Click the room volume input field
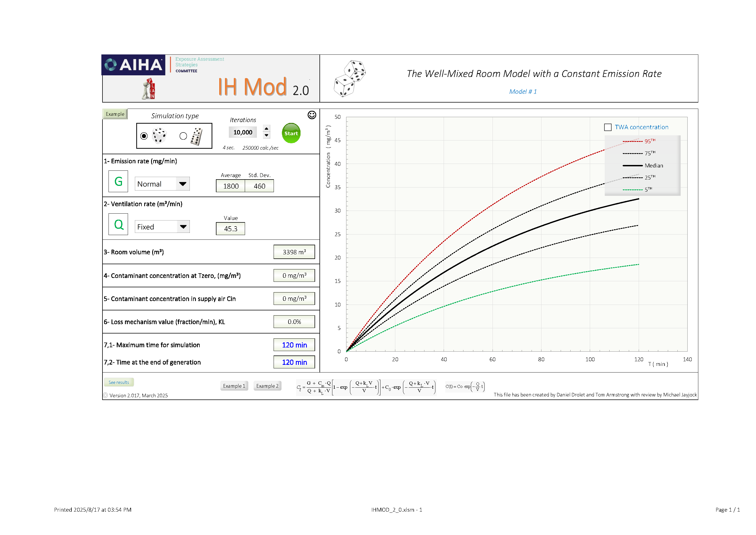 (294, 252)
